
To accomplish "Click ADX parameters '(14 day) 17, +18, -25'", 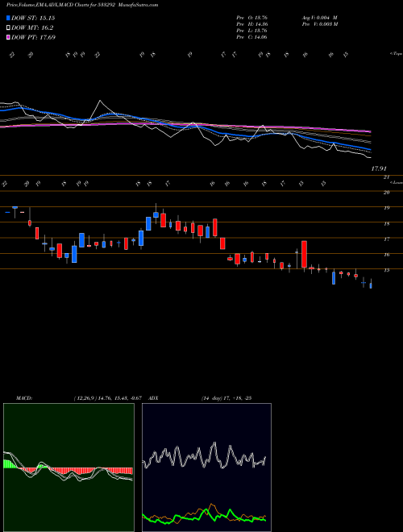I will click(x=226, y=398).
